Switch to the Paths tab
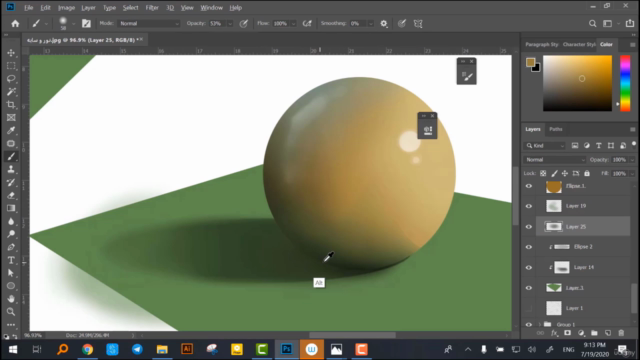Viewport: 640px width, 360px height. pos(556,129)
